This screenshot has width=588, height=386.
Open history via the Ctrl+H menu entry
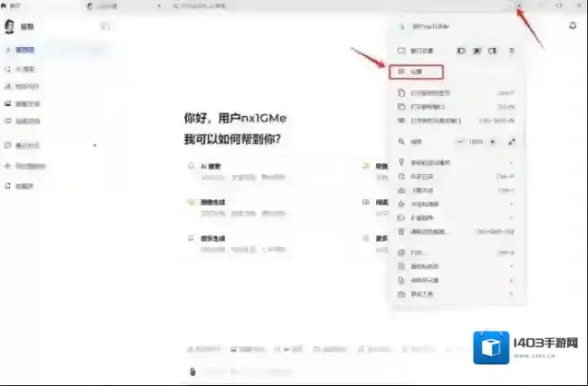[455, 177]
